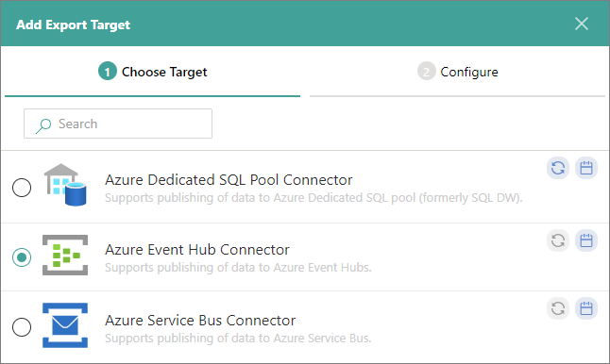The height and width of the screenshot is (364, 610).
Task: Click the Azure Event Hub connector logo
Action: click(x=65, y=255)
